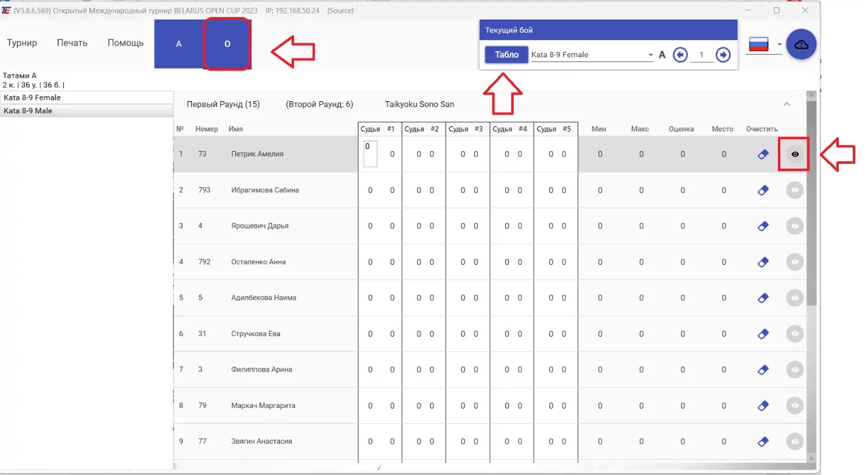The height and width of the screenshot is (475, 868).
Task: Open the Печать menu
Action: pyautogui.click(x=72, y=43)
